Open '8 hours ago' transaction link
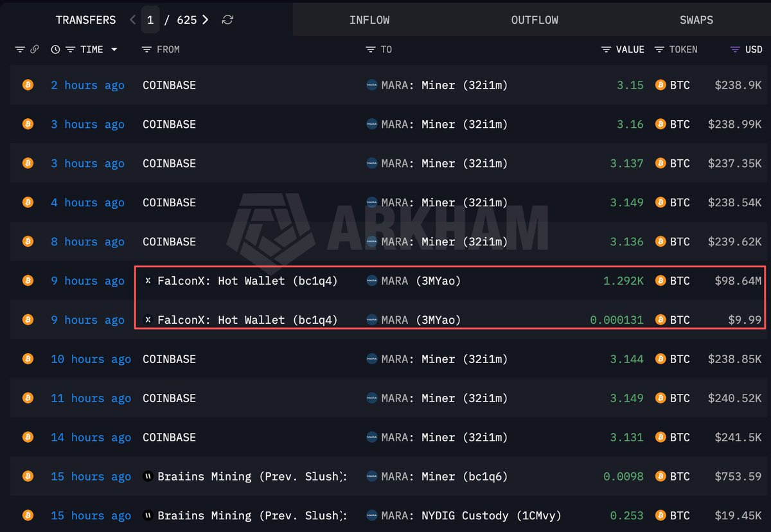This screenshot has width=771, height=532. 87,242
